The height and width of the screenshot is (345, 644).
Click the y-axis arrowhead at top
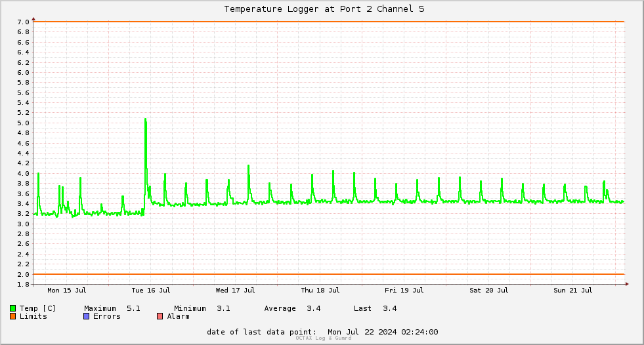33,19
